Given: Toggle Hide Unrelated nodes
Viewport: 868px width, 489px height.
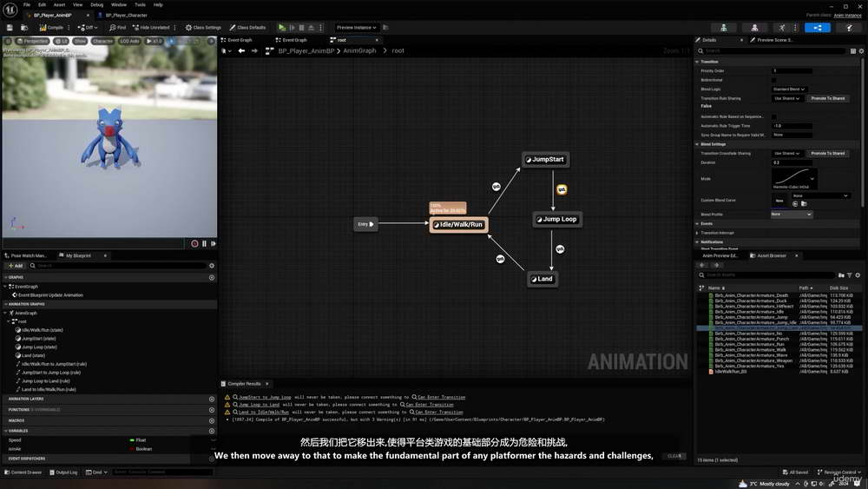Looking at the screenshot, I should 150,27.
